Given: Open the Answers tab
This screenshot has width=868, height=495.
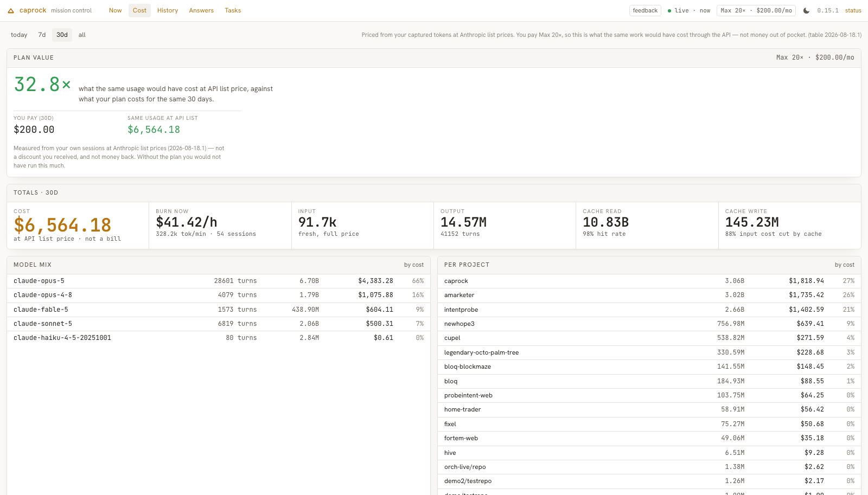Looking at the screenshot, I should click(x=201, y=10).
